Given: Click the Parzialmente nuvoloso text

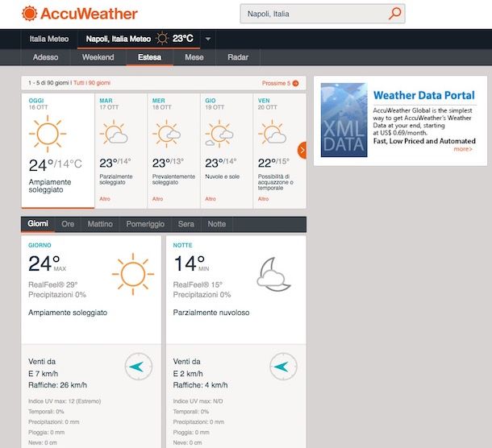Looking at the screenshot, I should (211, 313).
